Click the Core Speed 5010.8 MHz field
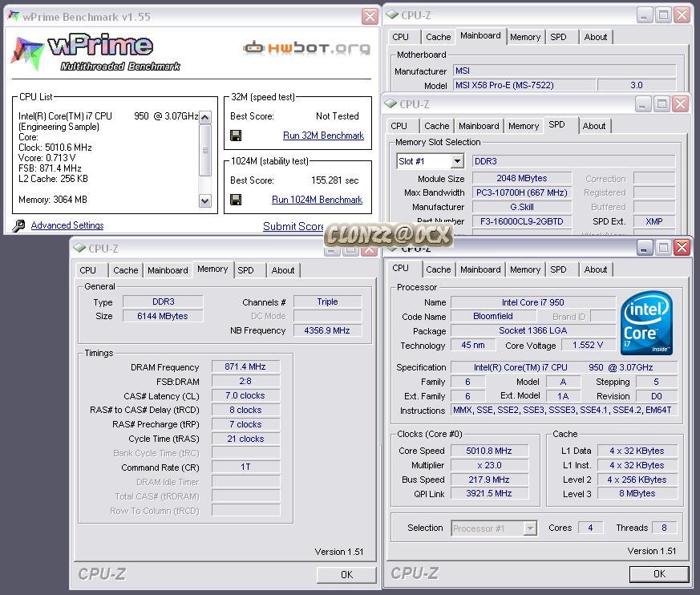Screen dimensions: 700x595 [489, 451]
